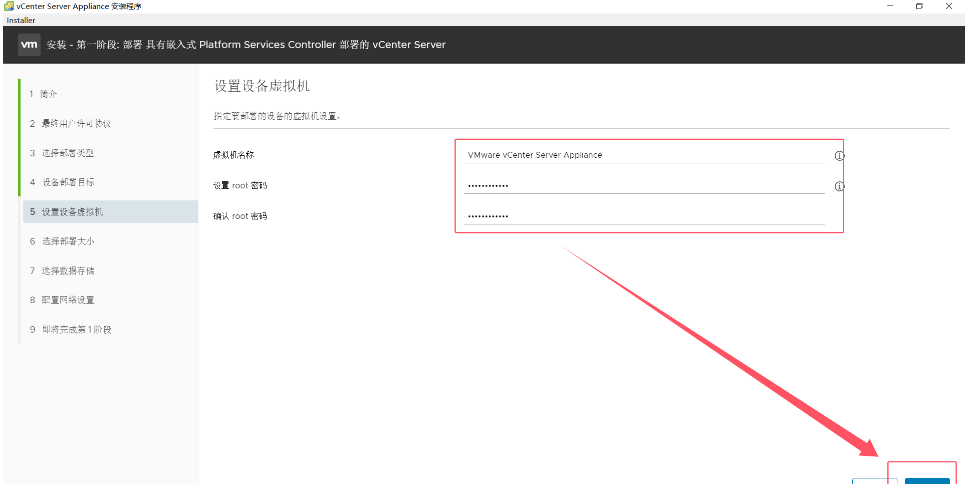
Task: Select step 5 设置设备虚拟机
Action: pyautogui.click(x=109, y=211)
